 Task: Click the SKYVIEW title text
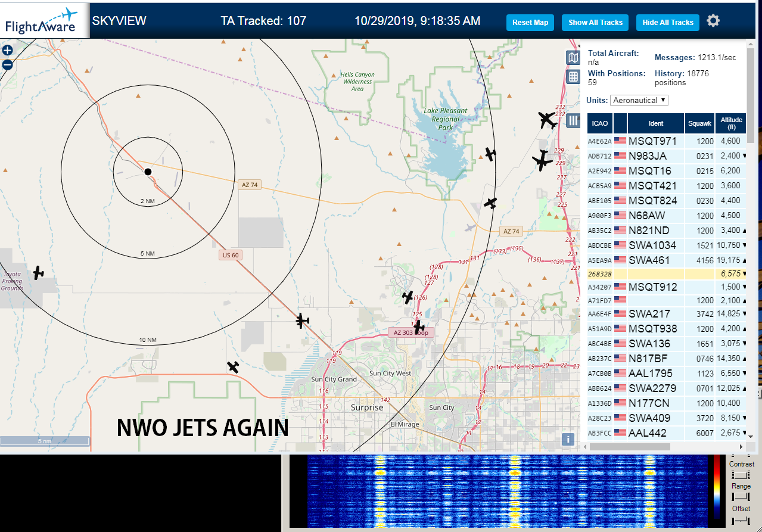(x=119, y=21)
